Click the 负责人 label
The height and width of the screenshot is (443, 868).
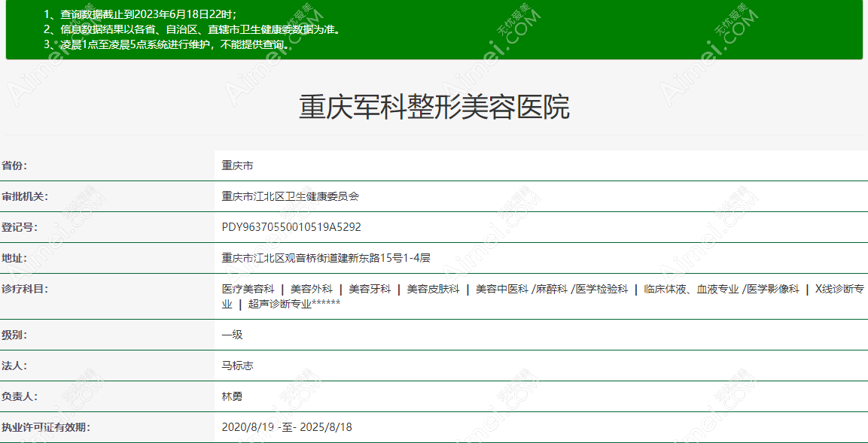[x=20, y=396]
